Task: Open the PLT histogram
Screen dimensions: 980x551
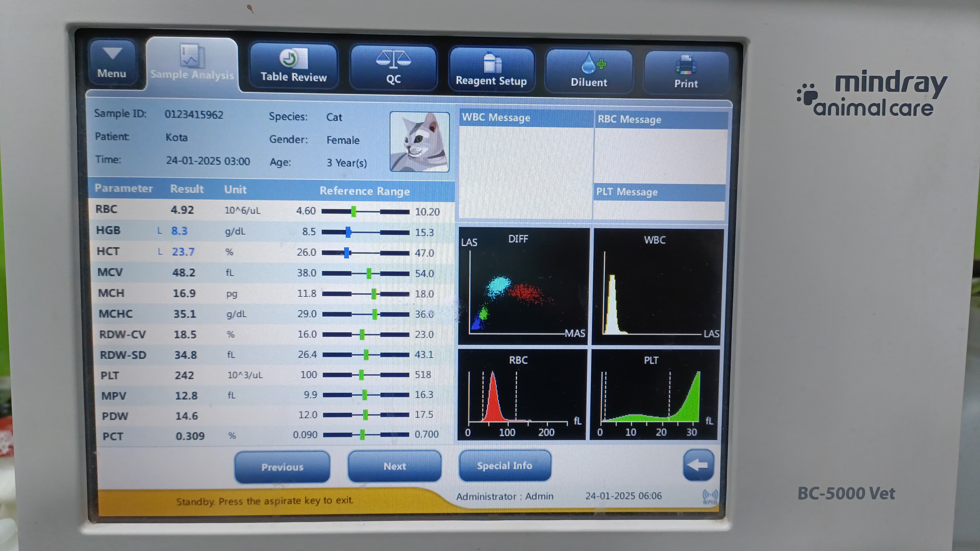Action: [x=654, y=395]
